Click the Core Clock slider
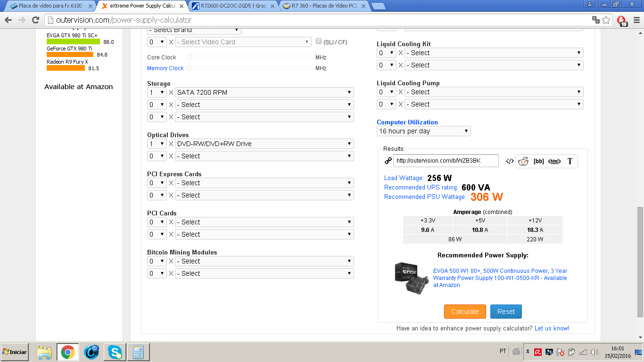 pos(250,57)
